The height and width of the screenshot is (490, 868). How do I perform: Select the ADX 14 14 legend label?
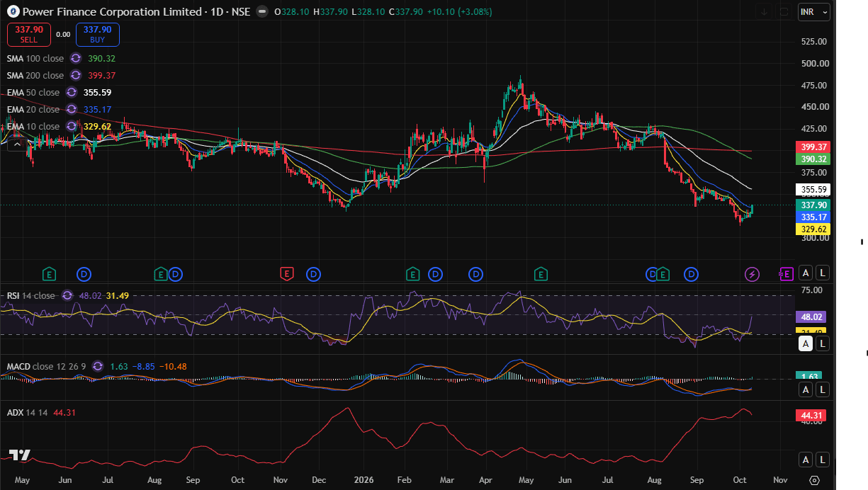(26, 412)
